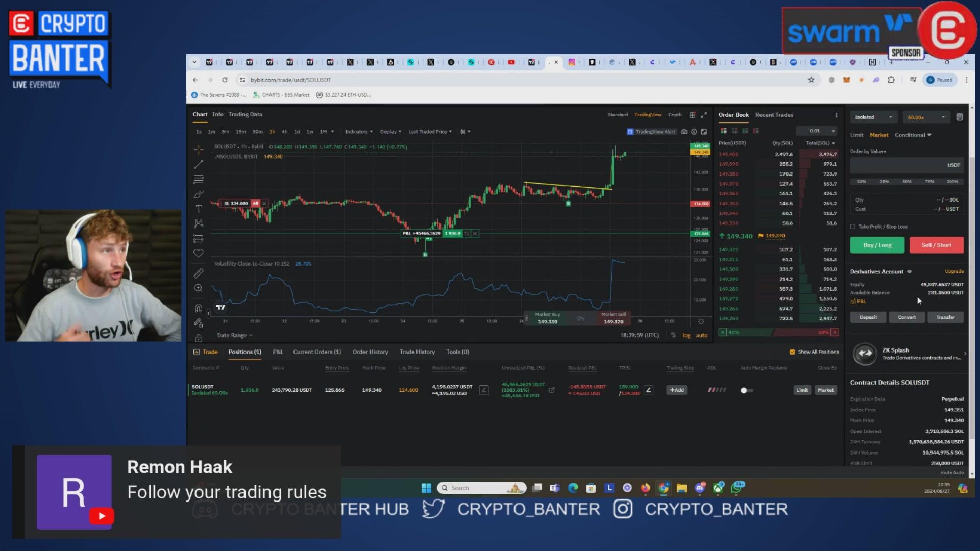The image size is (980, 551).
Task: Open the Indicators dropdown
Action: (358, 132)
